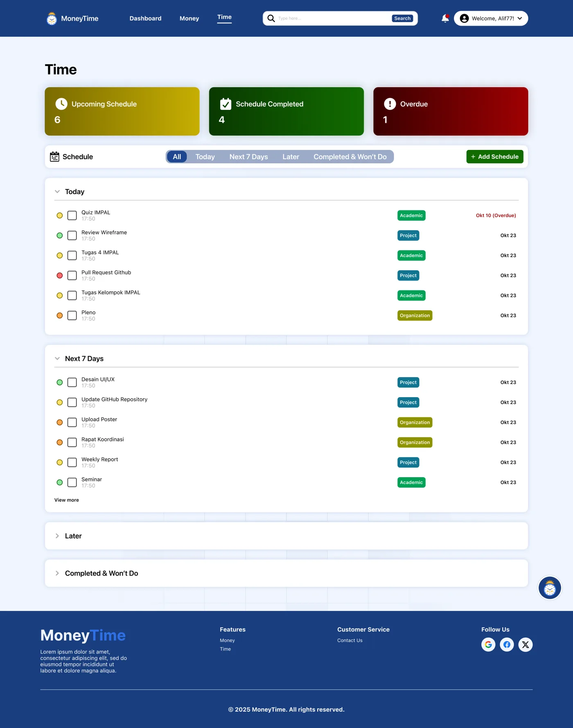
Task: Select the Today filter tab
Action: tap(205, 157)
